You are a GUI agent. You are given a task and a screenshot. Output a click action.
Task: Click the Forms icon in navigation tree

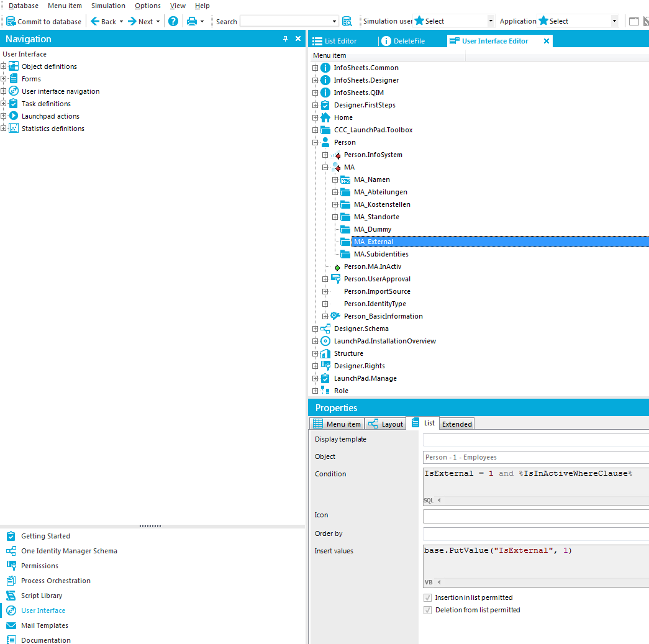[14, 79]
